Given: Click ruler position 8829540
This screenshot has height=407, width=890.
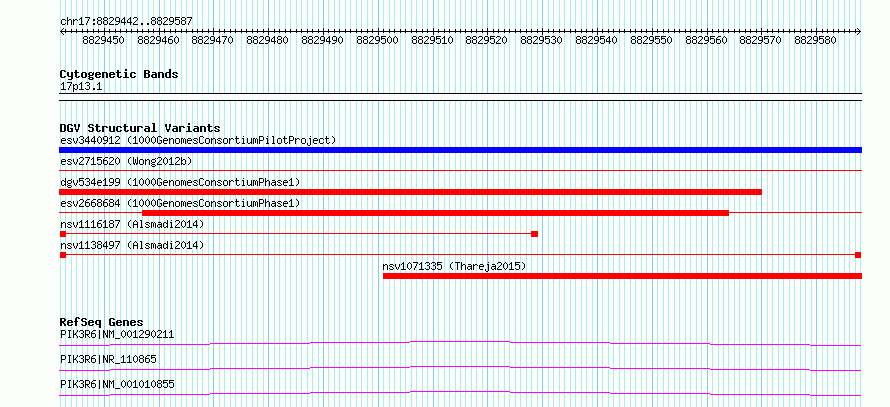Looking at the screenshot, I should point(598,40).
